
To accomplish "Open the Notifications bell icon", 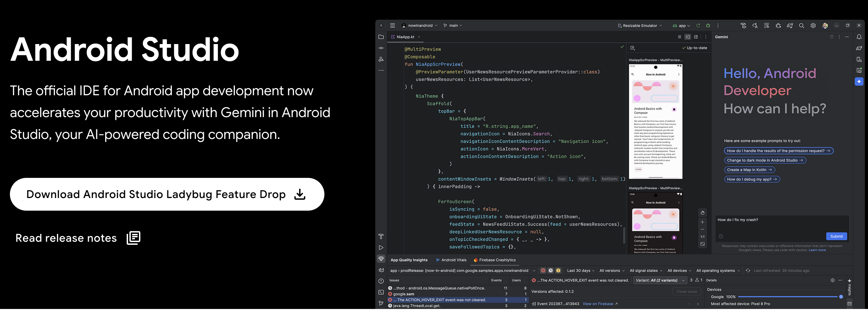I will point(859,37).
